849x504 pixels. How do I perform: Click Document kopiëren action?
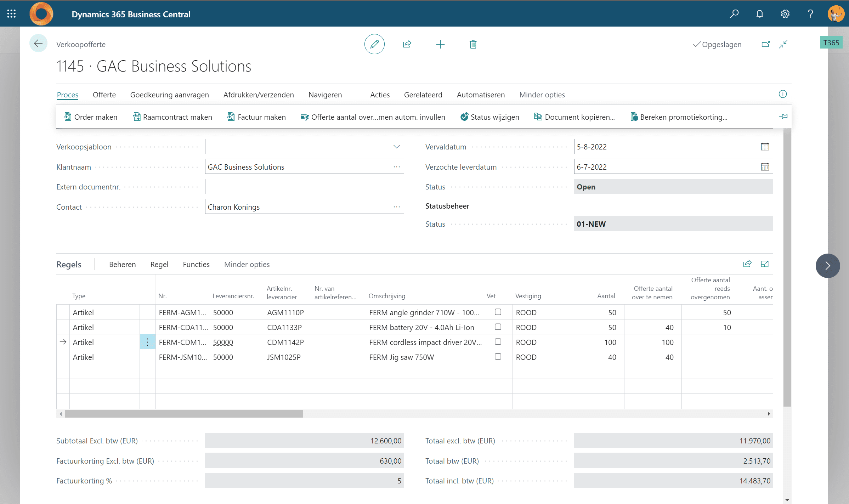(x=574, y=117)
